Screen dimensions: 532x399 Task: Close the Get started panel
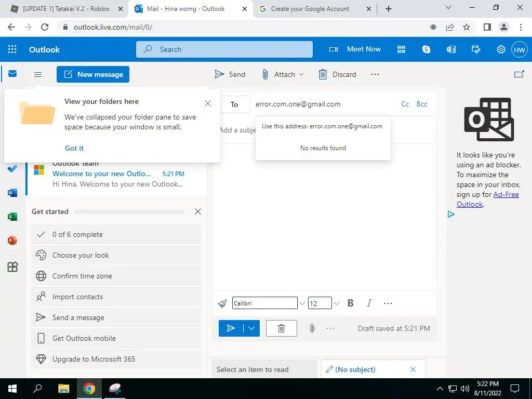point(198,211)
